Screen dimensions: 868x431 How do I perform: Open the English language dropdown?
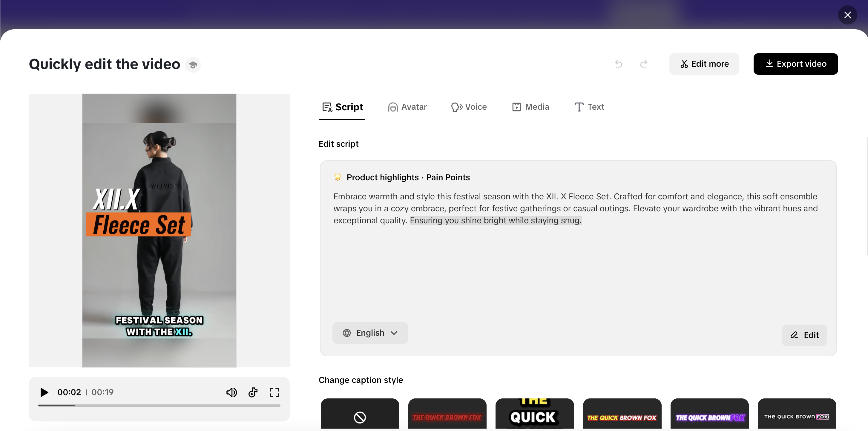pyautogui.click(x=370, y=333)
